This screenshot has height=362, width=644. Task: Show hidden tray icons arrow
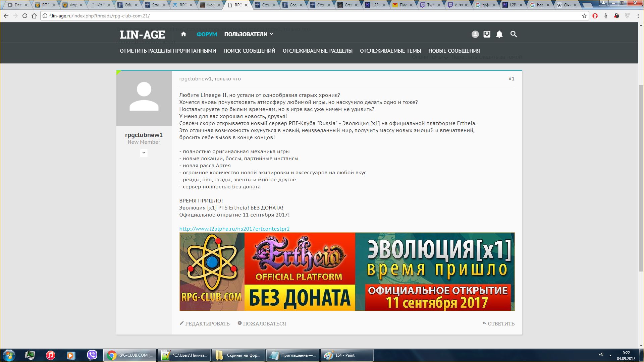point(610,355)
